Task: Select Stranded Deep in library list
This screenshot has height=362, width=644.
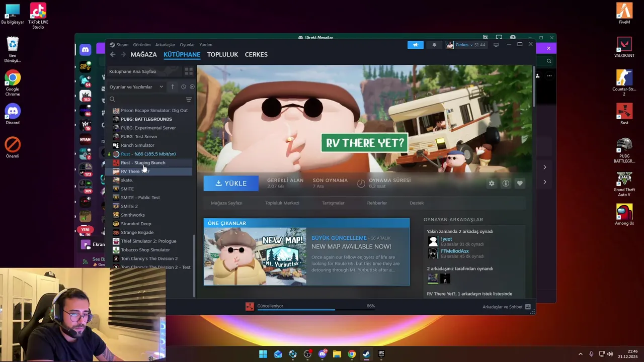Action: point(136,224)
